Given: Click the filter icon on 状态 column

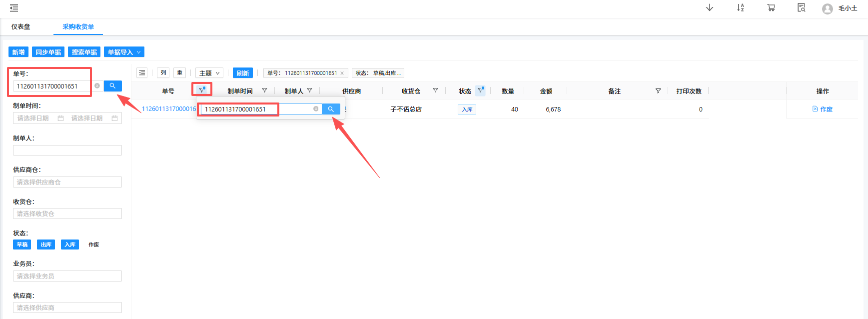Looking at the screenshot, I should pyautogui.click(x=480, y=90).
